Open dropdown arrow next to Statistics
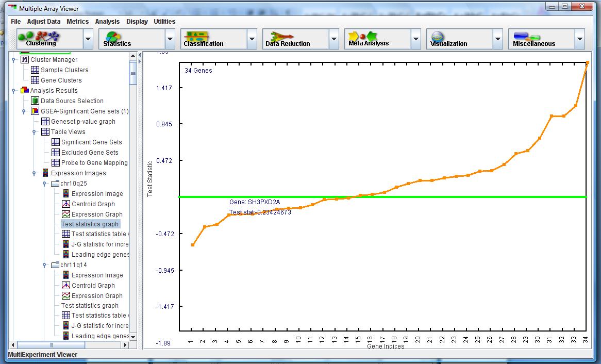Viewport: 601px width, 364px height. (x=170, y=39)
